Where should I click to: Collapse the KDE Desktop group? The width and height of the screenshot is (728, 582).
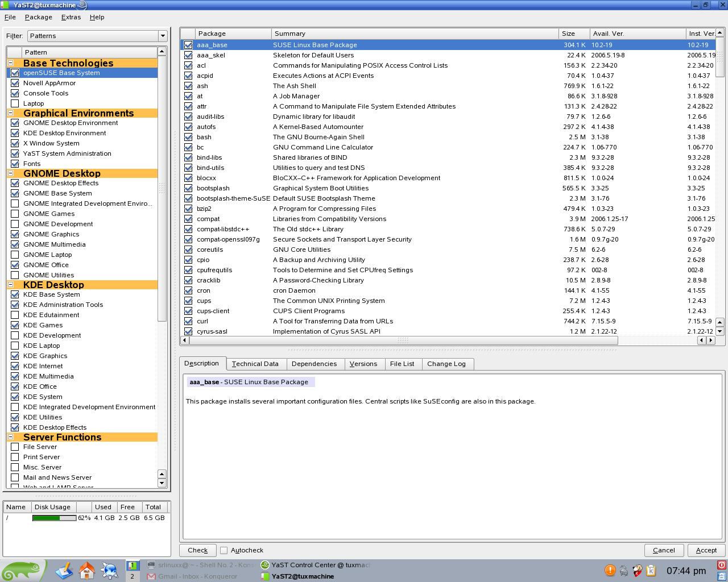[11, 285]
